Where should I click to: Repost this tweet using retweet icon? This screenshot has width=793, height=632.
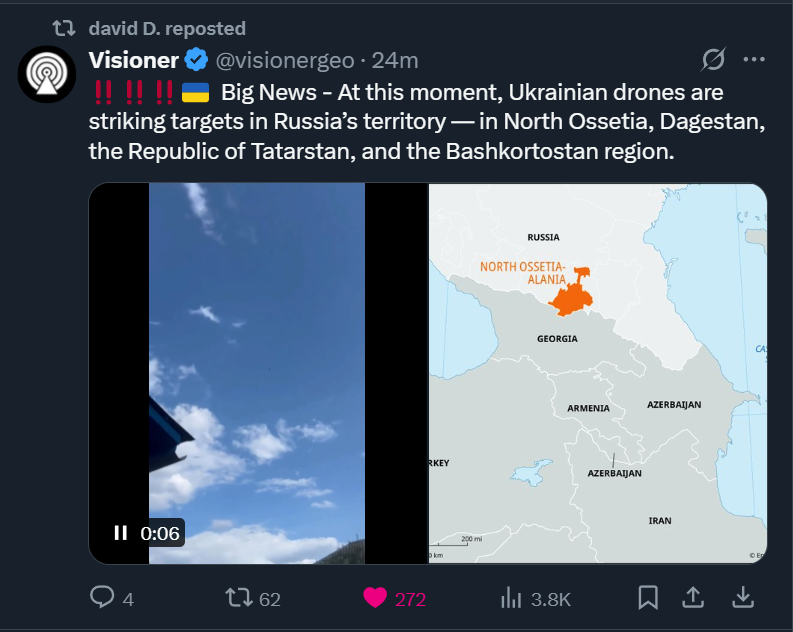point(239,597)
